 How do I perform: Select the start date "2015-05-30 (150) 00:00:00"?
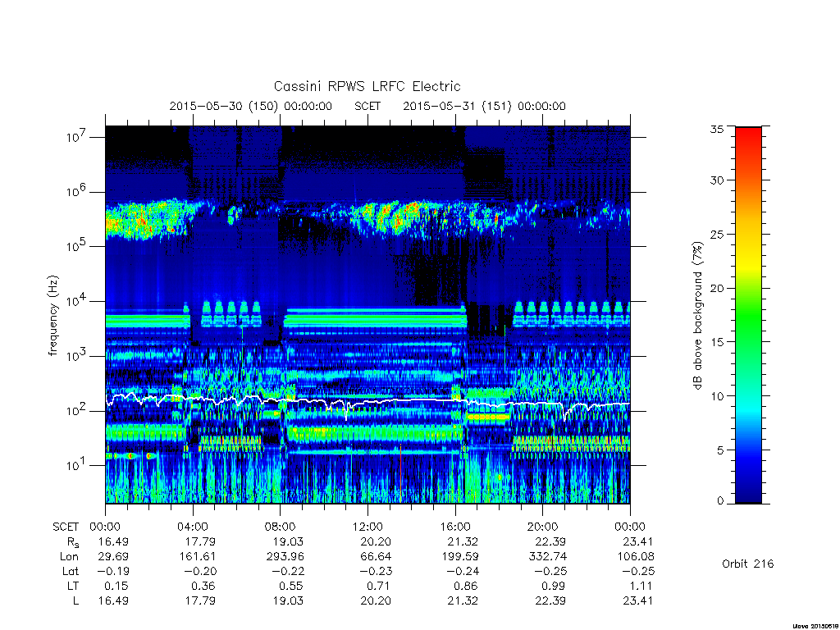point(251,106)
